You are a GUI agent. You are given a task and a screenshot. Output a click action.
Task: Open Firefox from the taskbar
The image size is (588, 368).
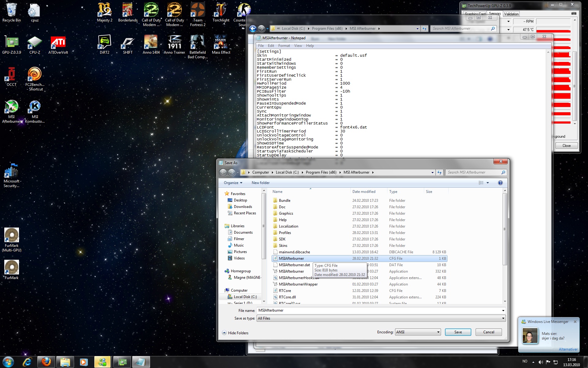[x=46, y=362]
